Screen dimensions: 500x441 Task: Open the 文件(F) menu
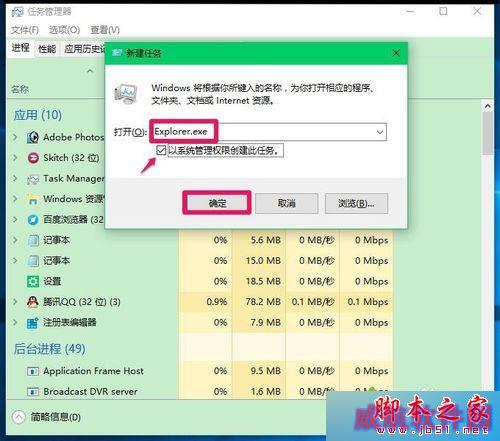25,30
